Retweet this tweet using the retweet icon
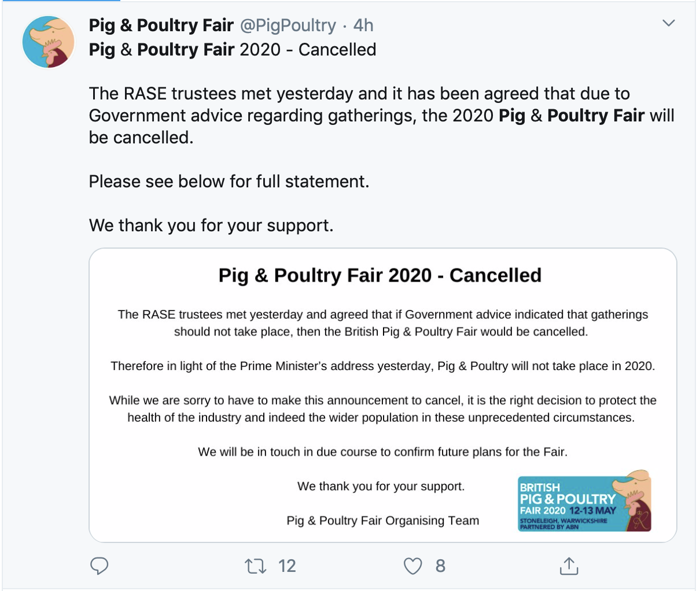Screen dimensions: 700x591 click(256, 566)
